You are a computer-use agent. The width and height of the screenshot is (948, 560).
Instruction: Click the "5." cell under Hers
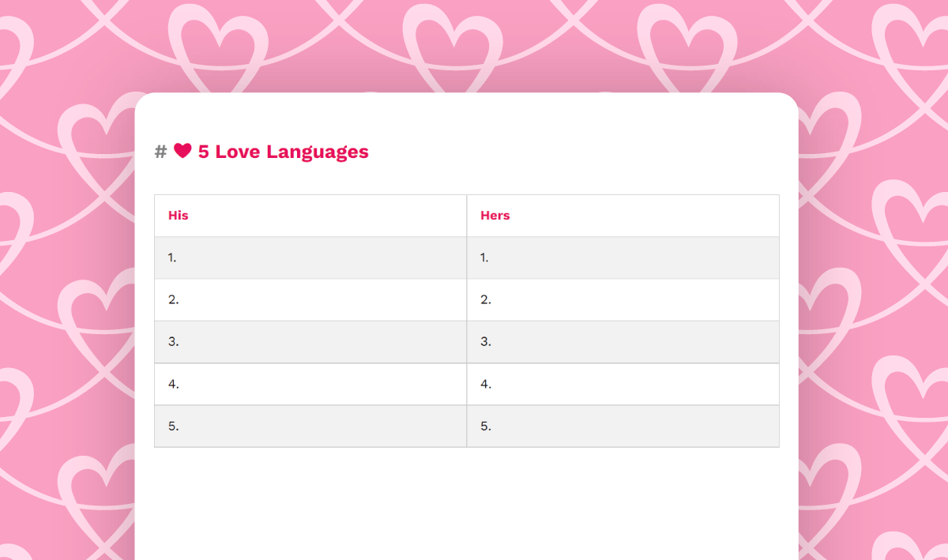pos(623,427)
